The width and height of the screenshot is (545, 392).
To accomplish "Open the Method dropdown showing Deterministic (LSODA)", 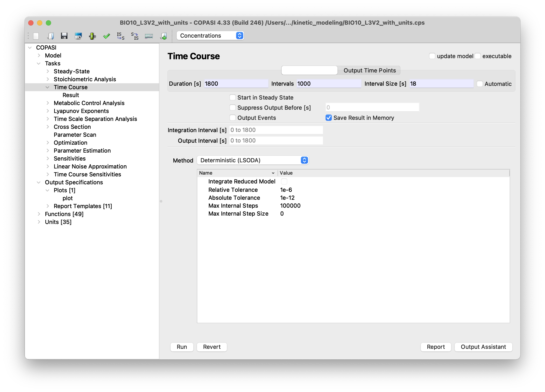I will (x=253, y=160).
